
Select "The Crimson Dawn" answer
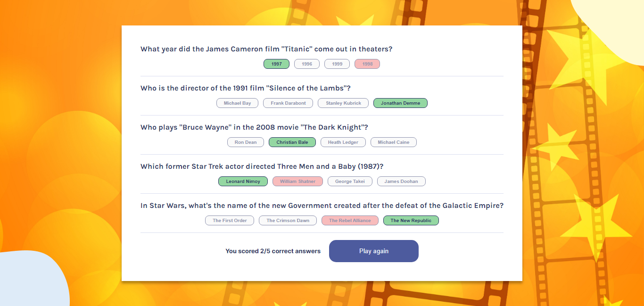pyautogui.click(x=288, y=220)
